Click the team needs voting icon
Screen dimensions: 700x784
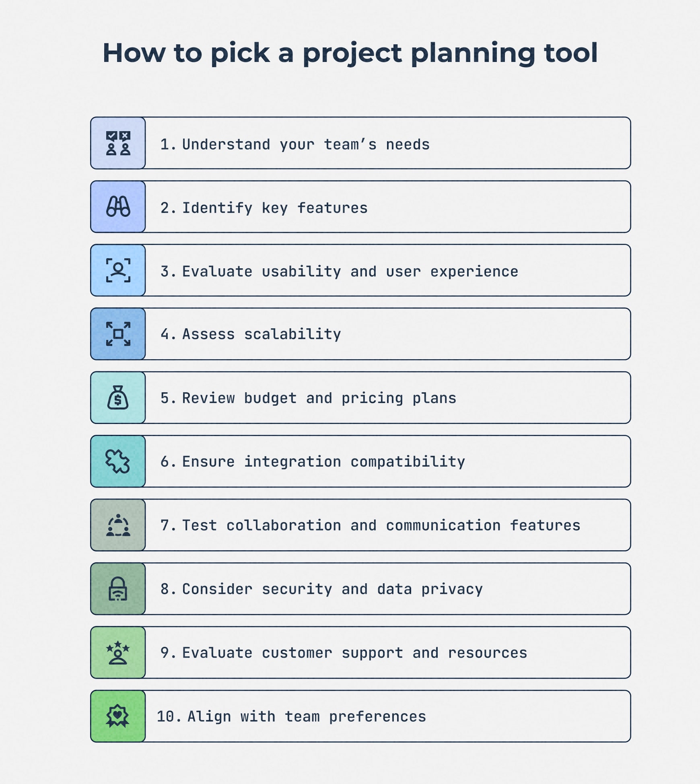pyautogui.click(x=118, y=143)
